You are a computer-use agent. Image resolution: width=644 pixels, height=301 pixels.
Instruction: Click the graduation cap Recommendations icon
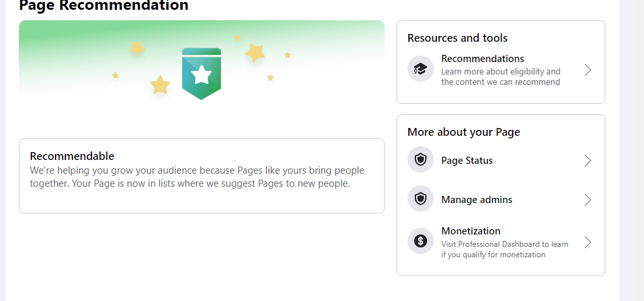pyautogui.click(x=421, y=69)
